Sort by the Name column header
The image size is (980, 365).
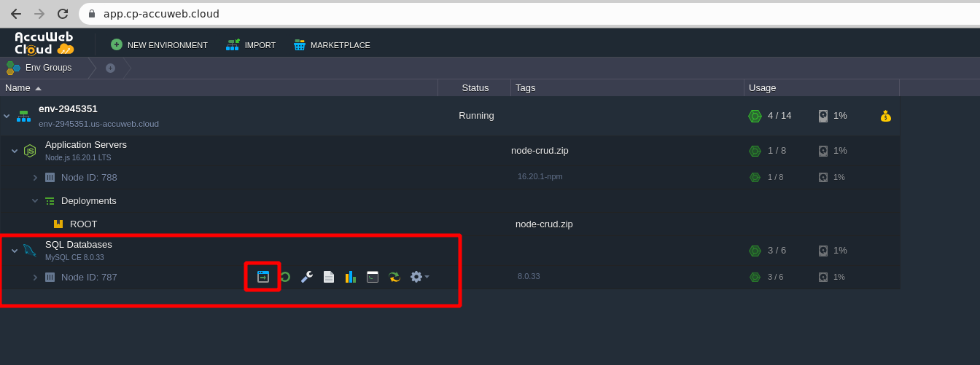pyautogui.click(x=18, y=88)
